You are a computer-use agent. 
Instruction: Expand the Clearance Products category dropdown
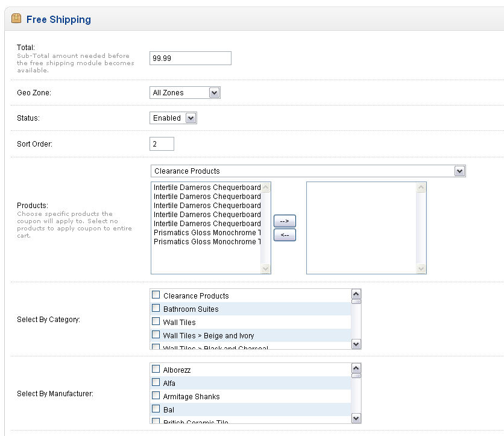[308, 171]
